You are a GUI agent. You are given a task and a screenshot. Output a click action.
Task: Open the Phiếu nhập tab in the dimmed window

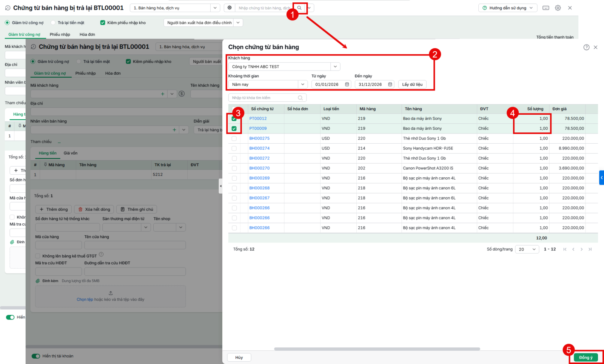coord(86,73)
